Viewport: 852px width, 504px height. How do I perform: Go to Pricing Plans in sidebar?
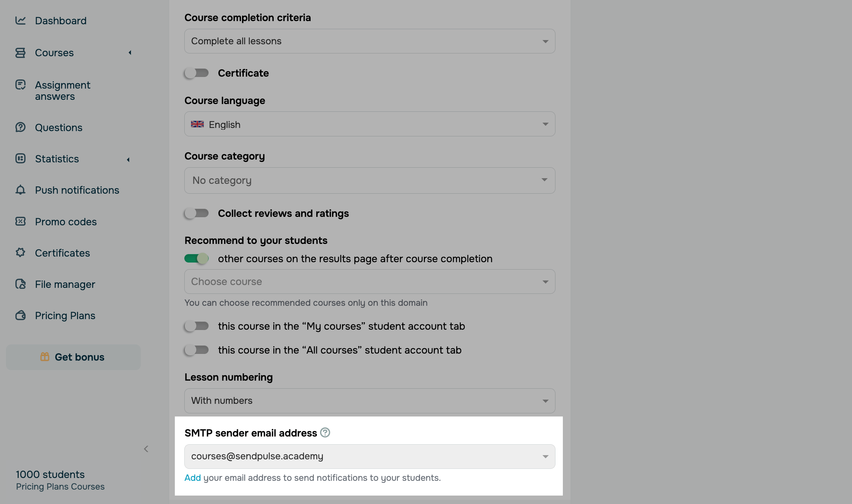(65, 316)
